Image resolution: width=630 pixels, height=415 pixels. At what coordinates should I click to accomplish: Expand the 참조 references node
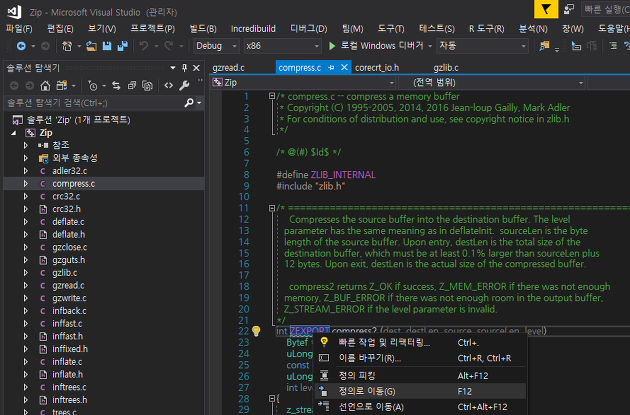click(x=26, y=145)
